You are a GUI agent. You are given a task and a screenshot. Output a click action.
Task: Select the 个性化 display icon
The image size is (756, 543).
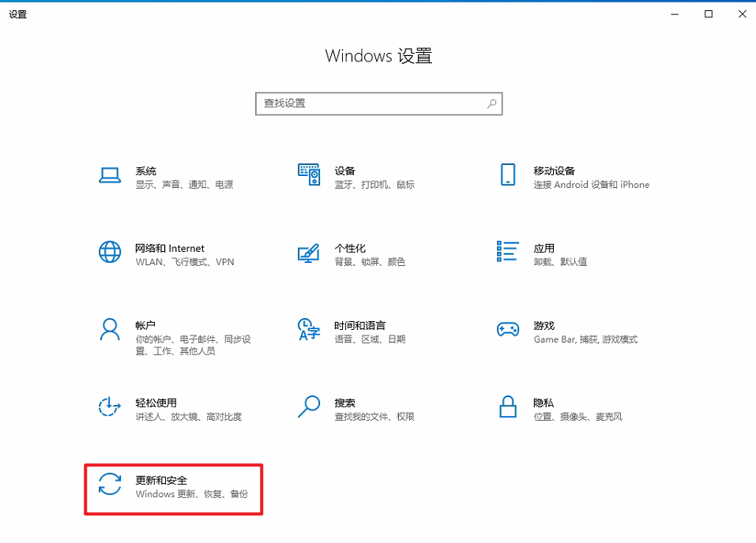pos(308,253)
